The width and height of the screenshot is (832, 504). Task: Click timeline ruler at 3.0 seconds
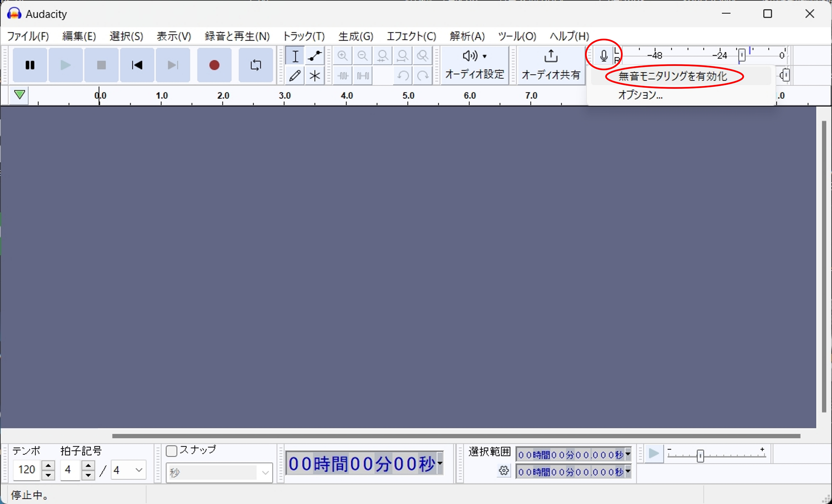[x=284, y=96]
